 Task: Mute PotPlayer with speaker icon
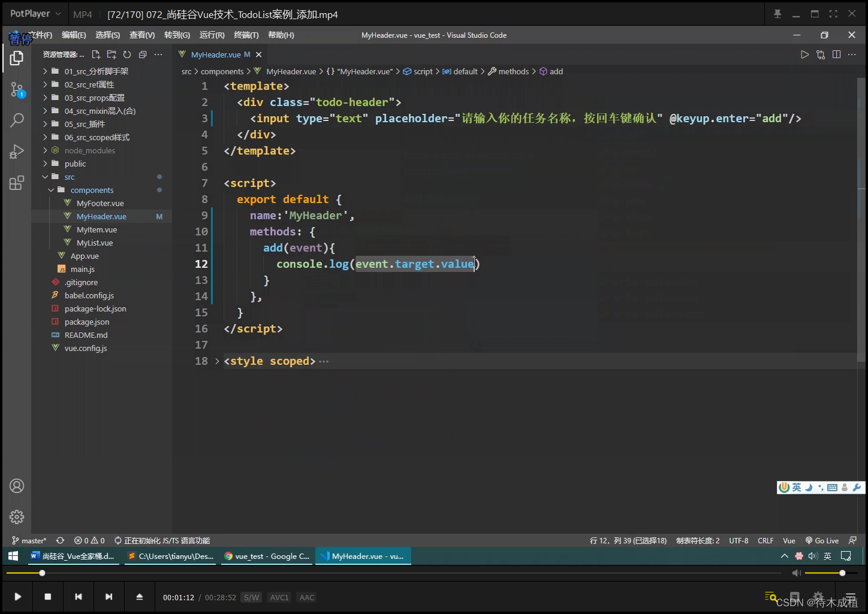pyautogui.click(x=797, y=573)
